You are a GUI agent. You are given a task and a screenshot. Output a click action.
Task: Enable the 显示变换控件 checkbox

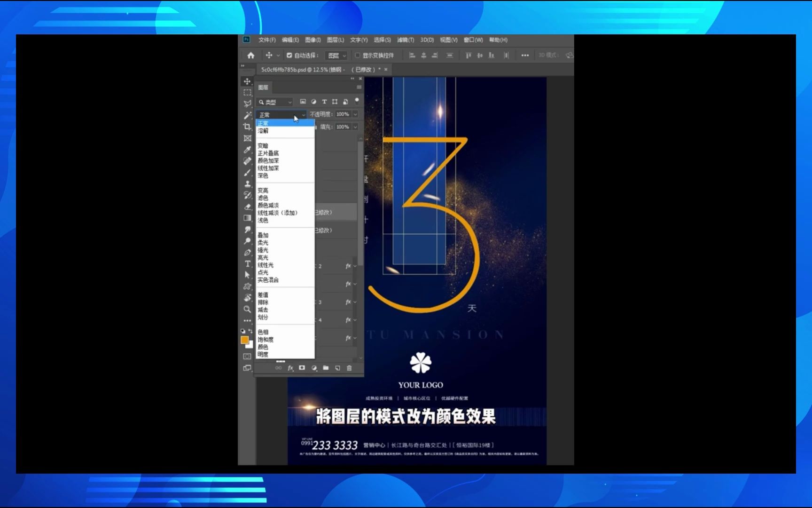pyautogui.click(x=358, y=55)
